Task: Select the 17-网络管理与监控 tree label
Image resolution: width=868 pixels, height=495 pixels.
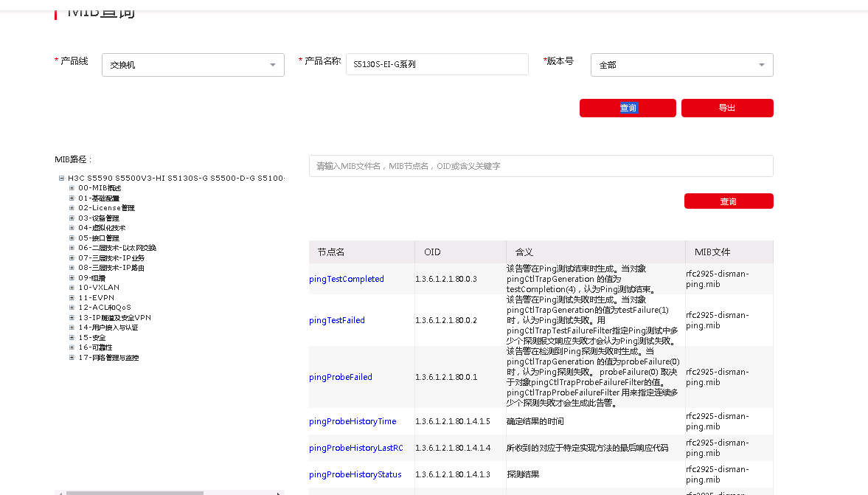Action: click(x=108, y=358)
